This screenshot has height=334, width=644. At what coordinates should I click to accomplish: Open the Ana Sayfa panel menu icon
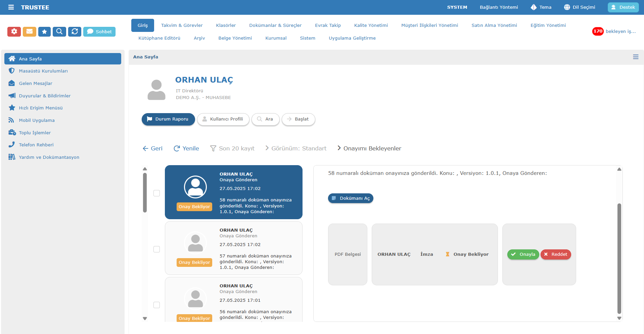click(x=635, y=57)
